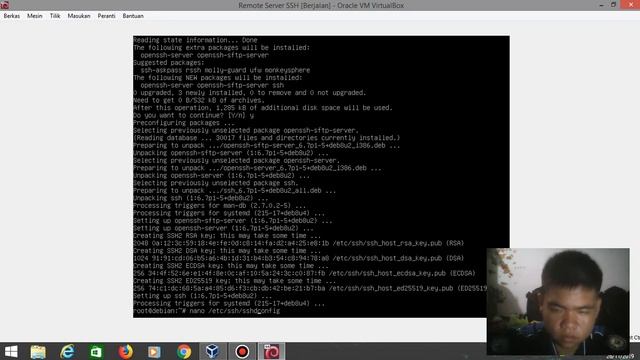Launch Firefox from the taskbar

point(126,351)
